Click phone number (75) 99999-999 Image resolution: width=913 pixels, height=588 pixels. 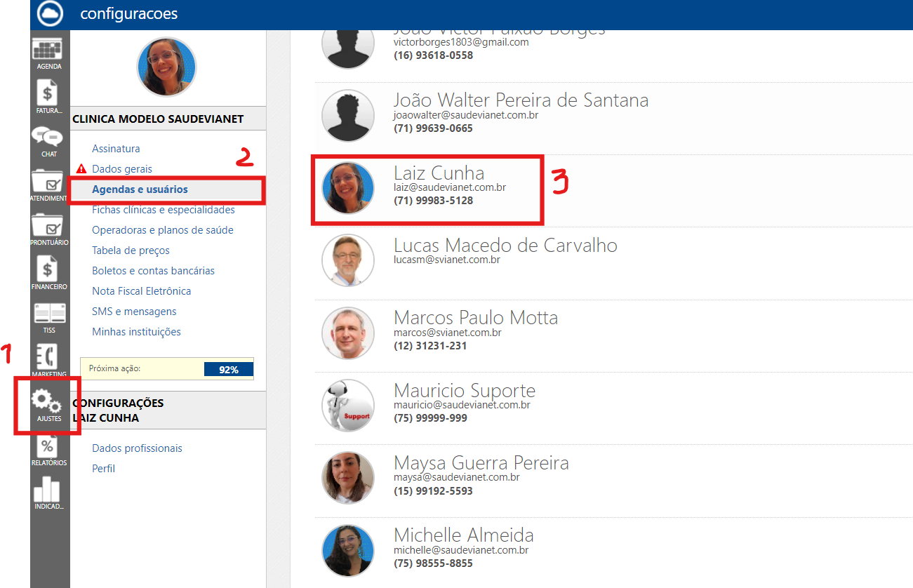pos(430,418)
